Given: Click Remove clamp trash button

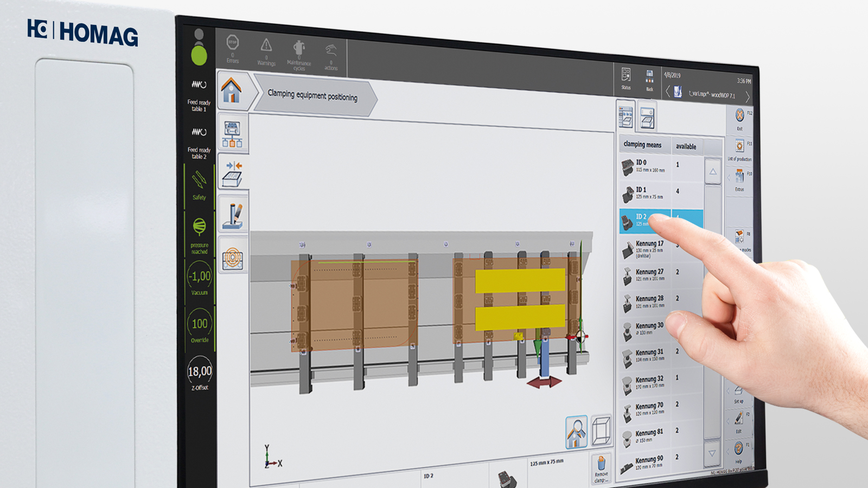Looking at the screenshot, I should pyautogui.click(x=601, y=465).
